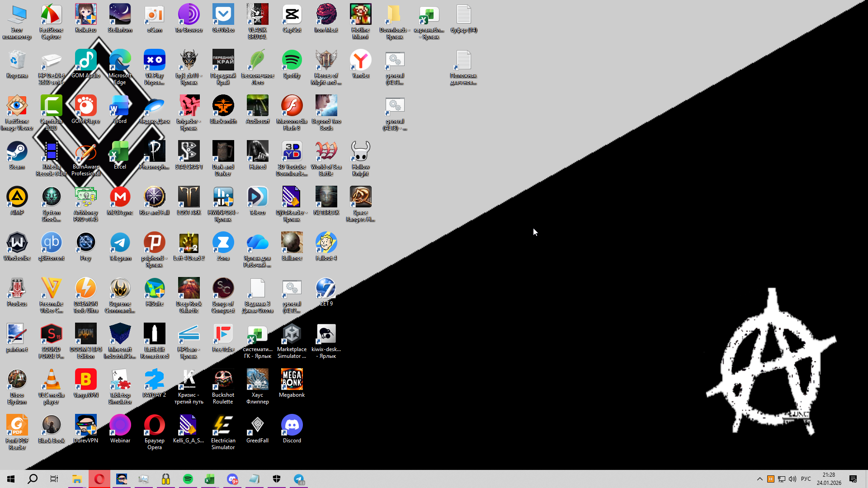868x488 pixels.
Task: Open the notification center button
Action: point(853,479)
